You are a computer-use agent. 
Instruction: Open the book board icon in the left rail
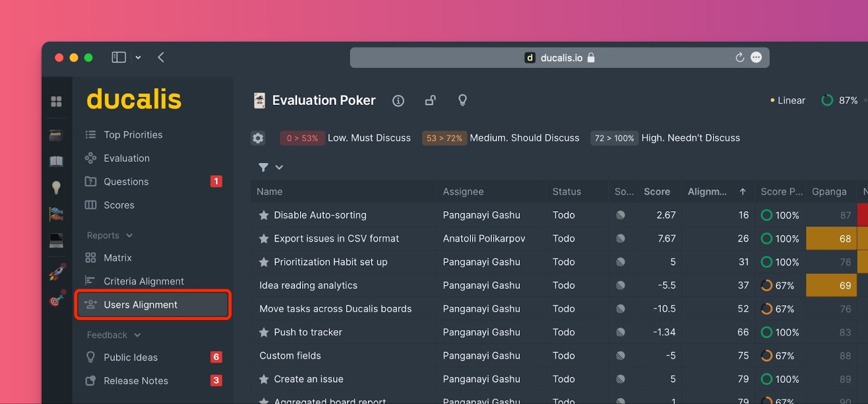pyautogui.click(x=56, y=161)
